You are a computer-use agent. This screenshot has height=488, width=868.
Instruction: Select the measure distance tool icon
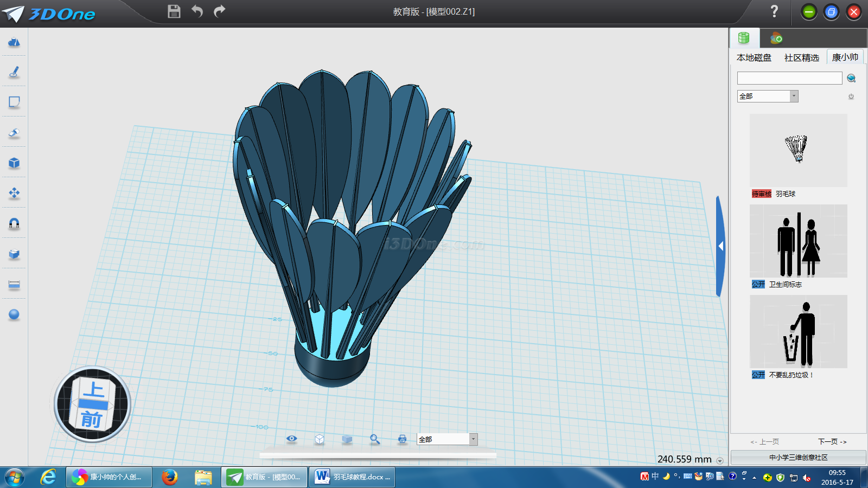14,285
